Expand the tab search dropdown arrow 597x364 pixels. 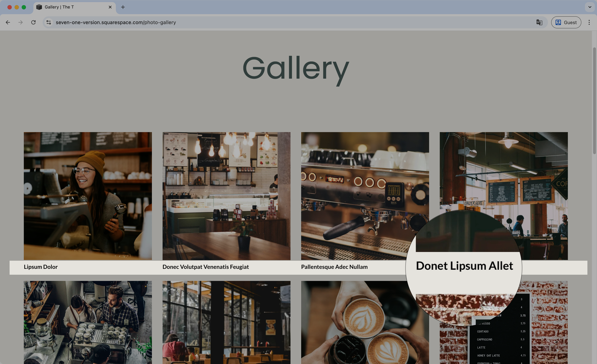pos(590,7)
